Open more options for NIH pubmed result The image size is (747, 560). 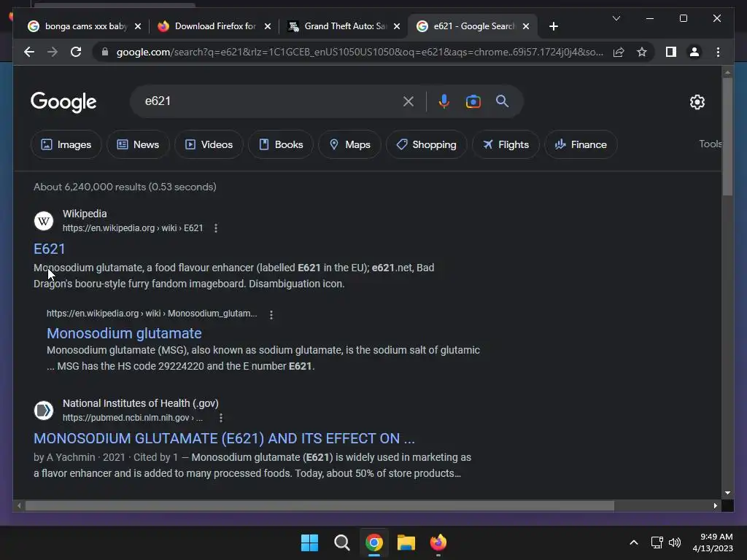tap(220, 418)
